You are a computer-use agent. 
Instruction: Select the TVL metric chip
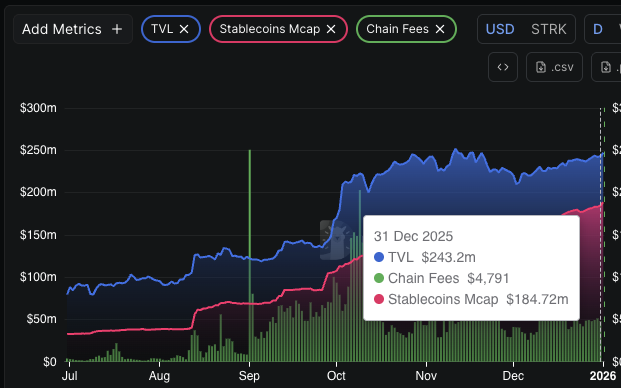(x=171, y=29)
